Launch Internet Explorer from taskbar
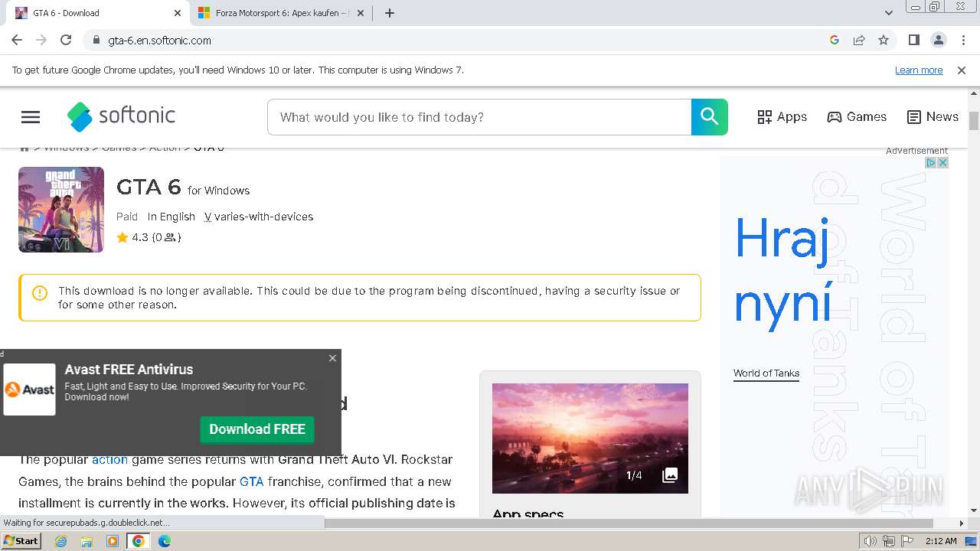980x551 pixels. click(x=61, y=541)
